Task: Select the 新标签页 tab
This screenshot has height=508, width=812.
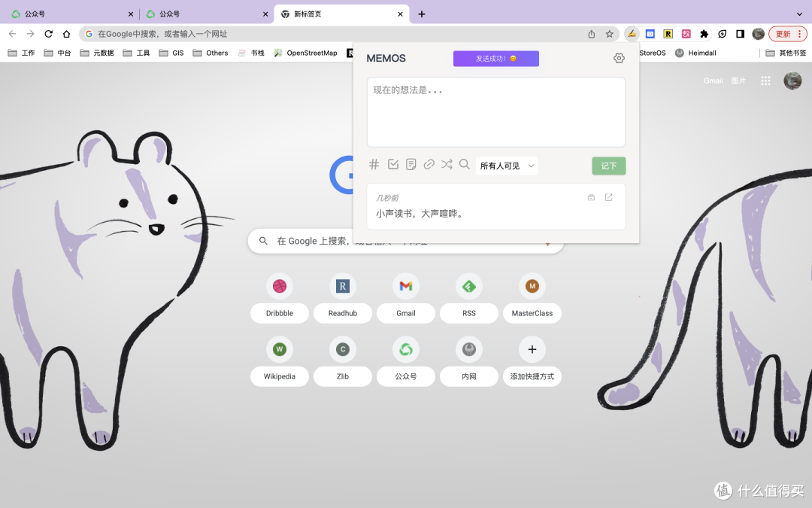Action: point(342,14)
